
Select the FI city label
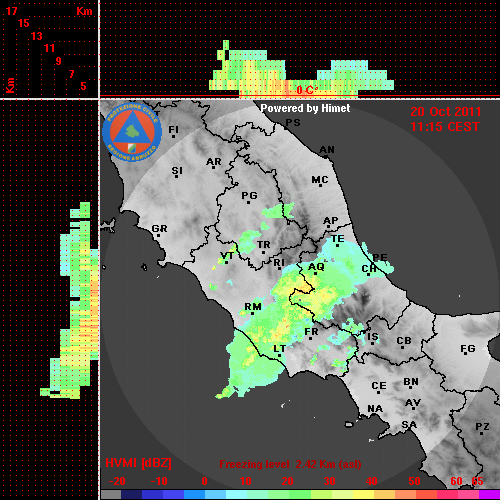pyautogui.click(x=174, y=130)
